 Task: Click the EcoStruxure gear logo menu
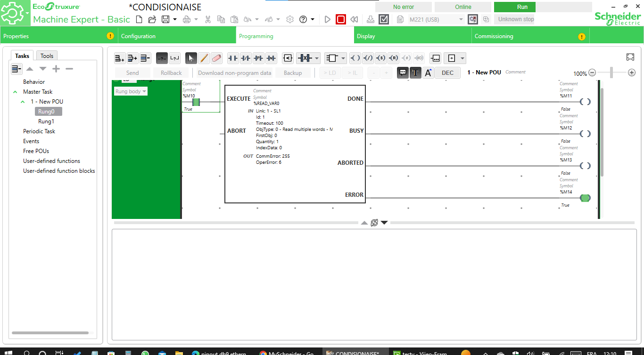coord(15,14)
